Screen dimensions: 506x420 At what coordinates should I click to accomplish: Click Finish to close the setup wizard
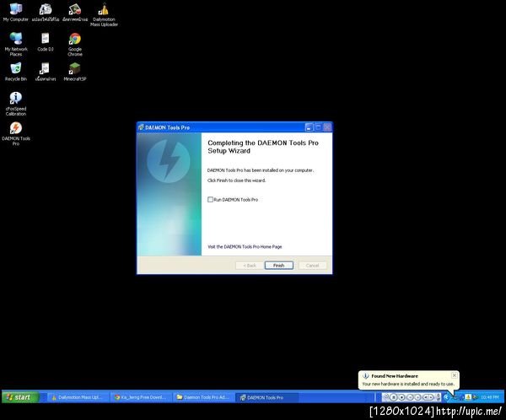(279, 266)
